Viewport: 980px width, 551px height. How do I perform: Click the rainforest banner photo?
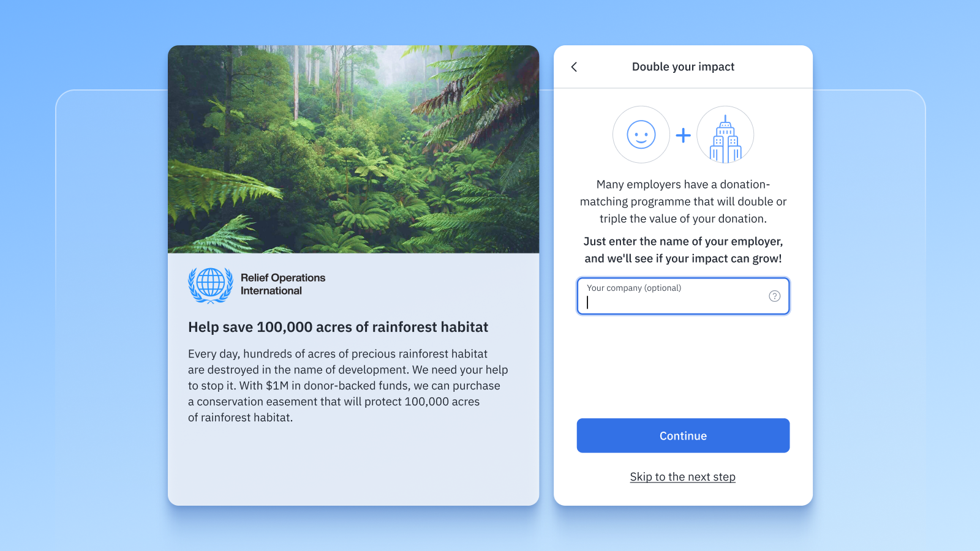point(353,149)
